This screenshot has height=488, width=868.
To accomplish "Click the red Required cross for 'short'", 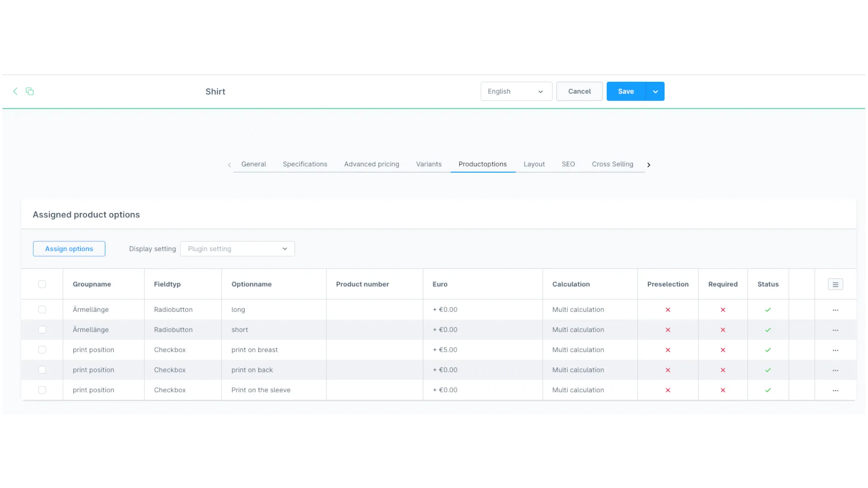I will pyautogui.click(x=723, y=330).
